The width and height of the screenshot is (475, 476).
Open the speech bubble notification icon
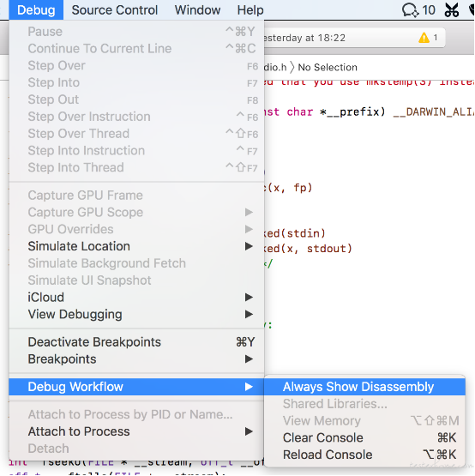411,10
